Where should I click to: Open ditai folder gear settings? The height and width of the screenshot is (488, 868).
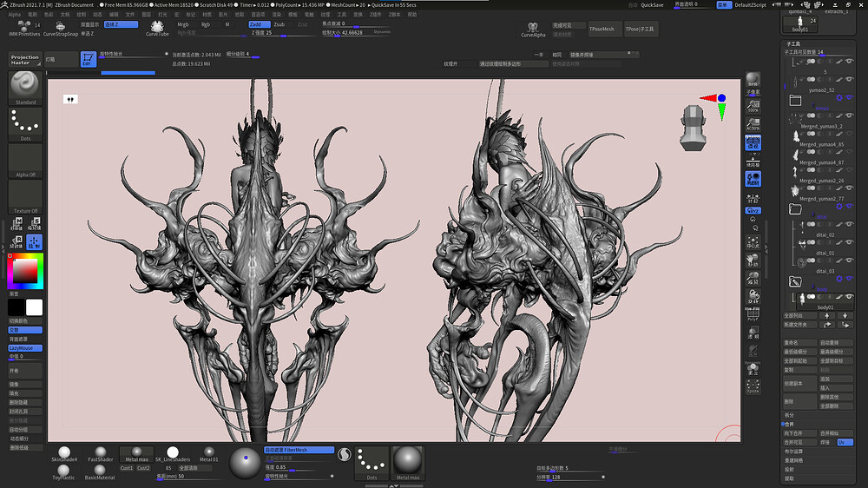pyautogui.click(x=839, y=206)
